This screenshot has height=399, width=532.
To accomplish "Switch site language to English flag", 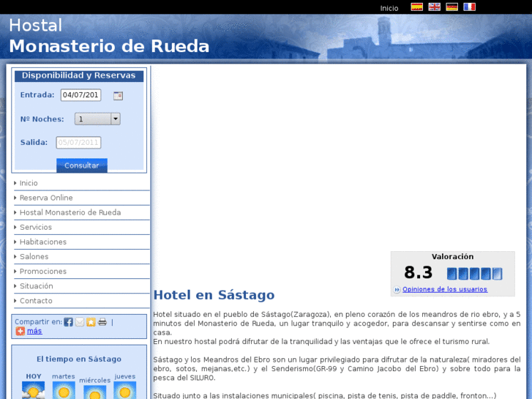I will [x=434, y=7].
